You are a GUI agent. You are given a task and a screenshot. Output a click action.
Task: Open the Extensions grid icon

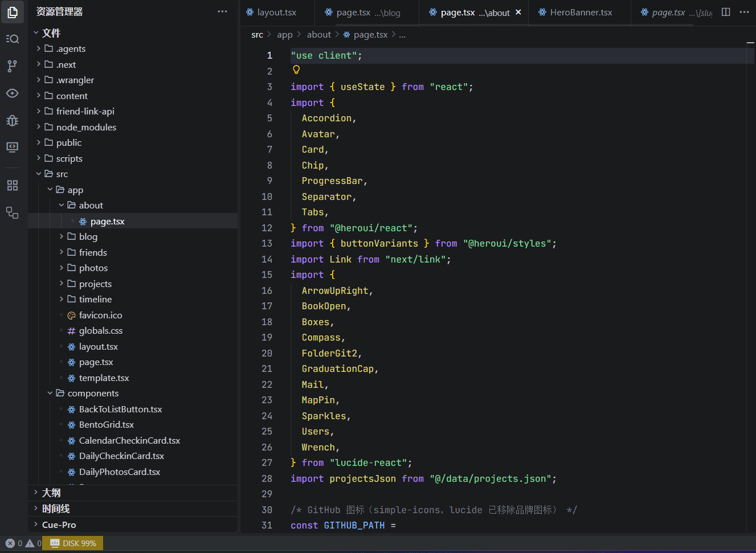(12, 185)
